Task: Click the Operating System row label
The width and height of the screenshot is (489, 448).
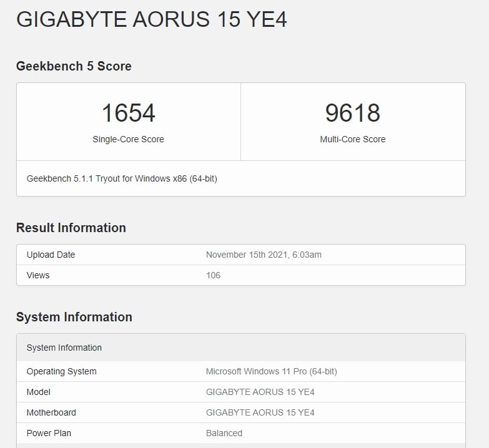Action: [61, 371]
